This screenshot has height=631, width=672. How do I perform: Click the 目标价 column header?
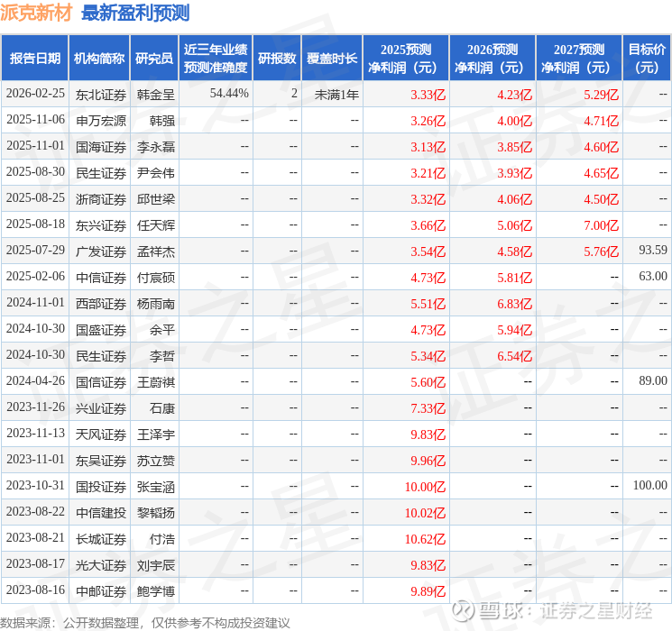click(646, 59)
